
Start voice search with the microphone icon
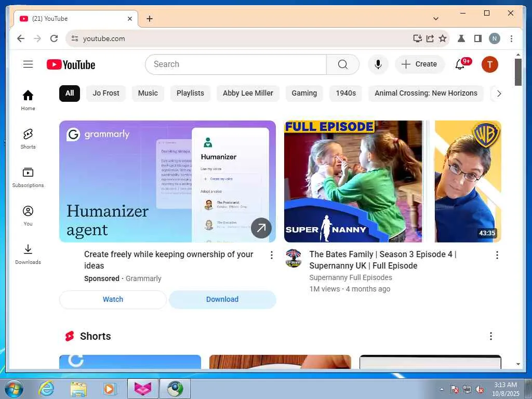378,64
